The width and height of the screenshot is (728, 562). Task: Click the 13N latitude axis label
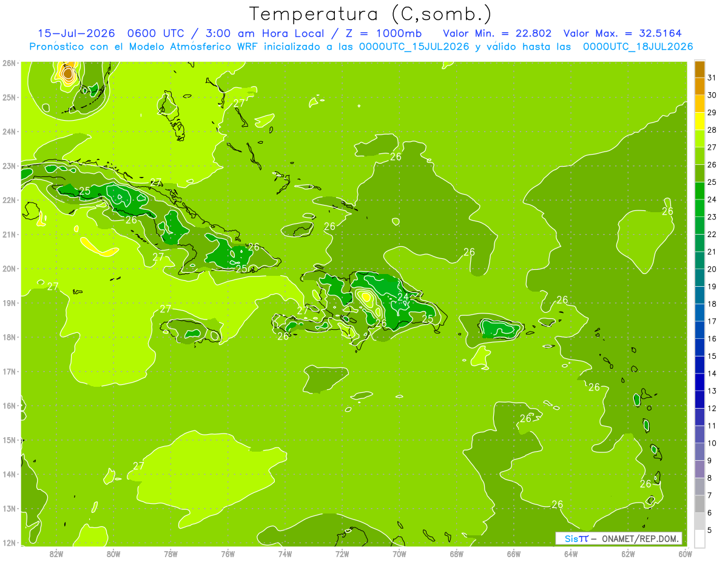click(x=9, y=508)
